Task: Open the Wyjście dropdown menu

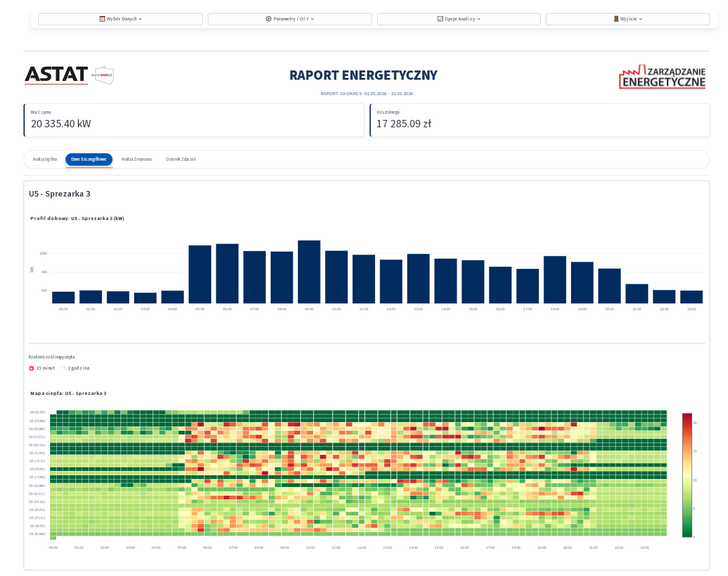Action: pos(628,19)
